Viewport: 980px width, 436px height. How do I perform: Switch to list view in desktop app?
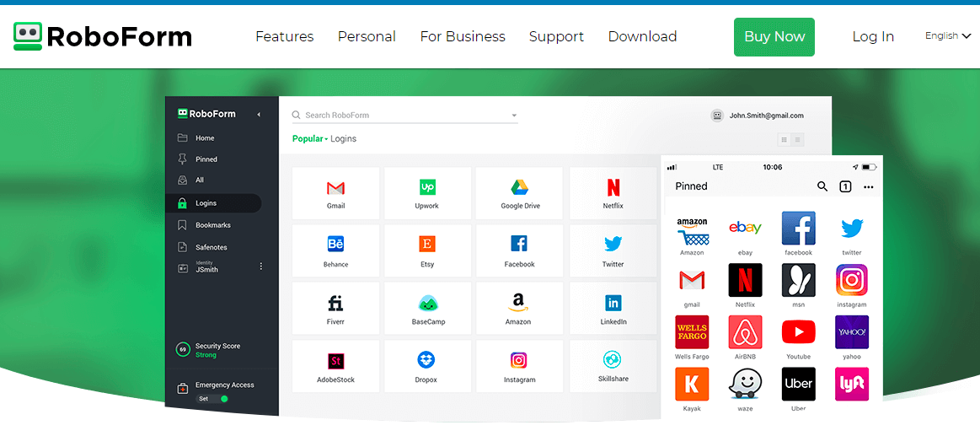click(x=797, y=140)
